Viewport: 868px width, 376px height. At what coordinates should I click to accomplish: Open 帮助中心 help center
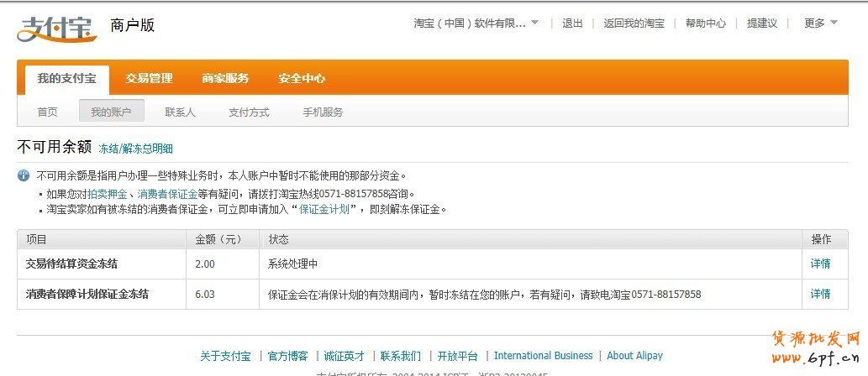click(x=705, y=23)
